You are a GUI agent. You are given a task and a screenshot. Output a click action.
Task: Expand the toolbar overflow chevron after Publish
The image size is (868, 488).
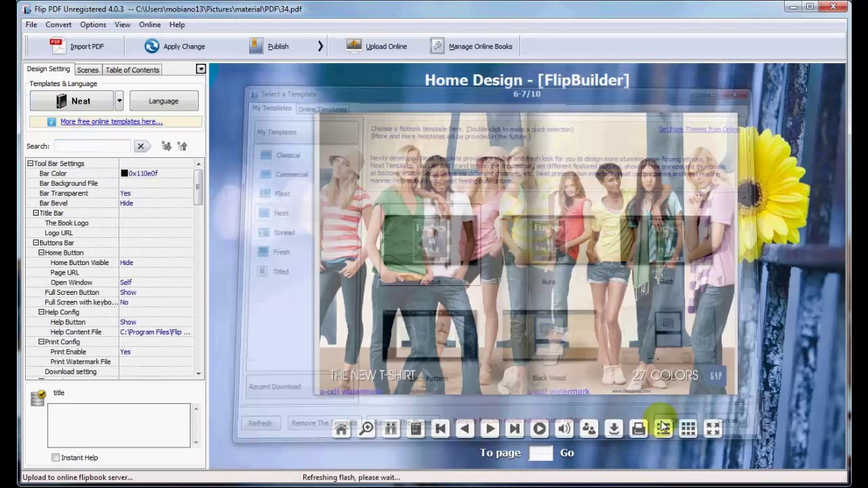coord(320,46)
